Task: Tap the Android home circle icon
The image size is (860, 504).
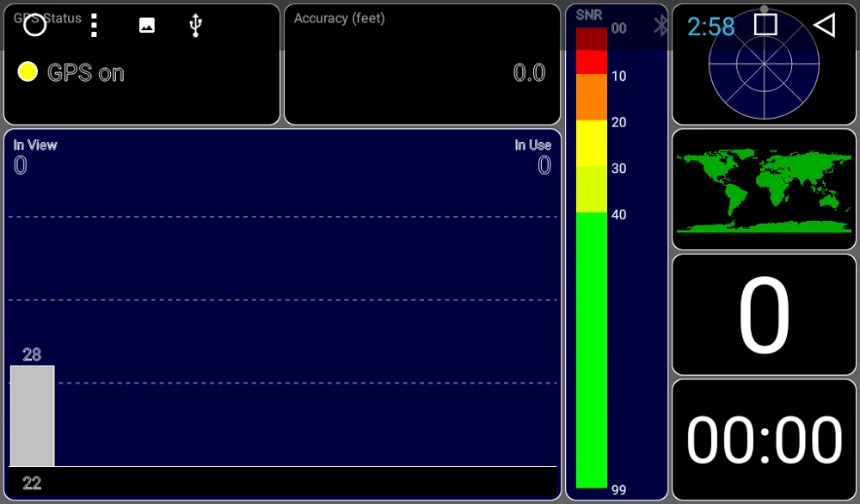Action: [x=35, y=25]
